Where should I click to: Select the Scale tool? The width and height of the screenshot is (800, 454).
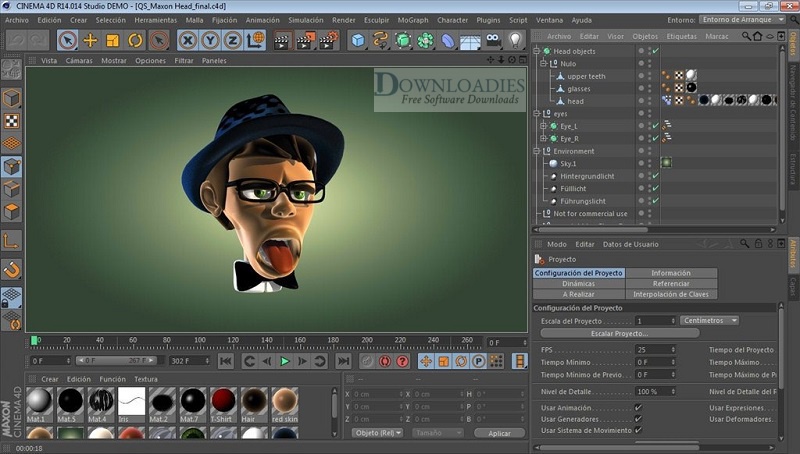click(112, 40)
